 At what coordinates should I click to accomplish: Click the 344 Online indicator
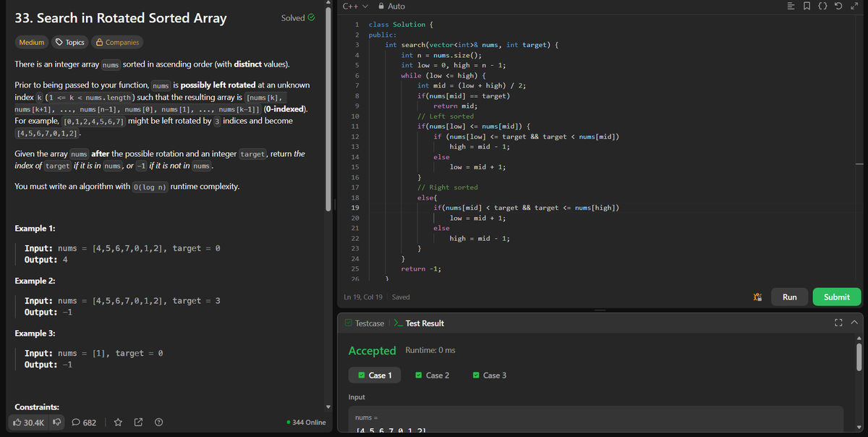[x=306, y=422]
